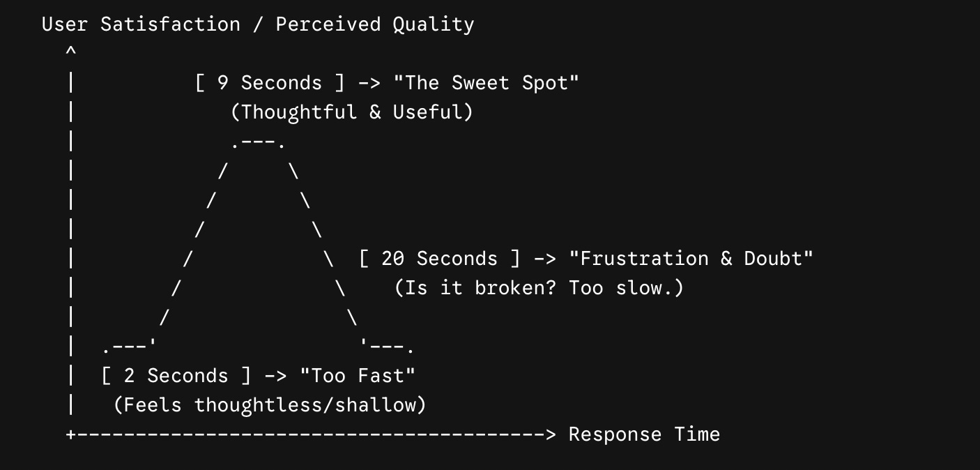This screenshot has width=980, height=470.
Task: Click the "(Feels thoughtless/shallow)" caption
Action: tap(270, 405)
